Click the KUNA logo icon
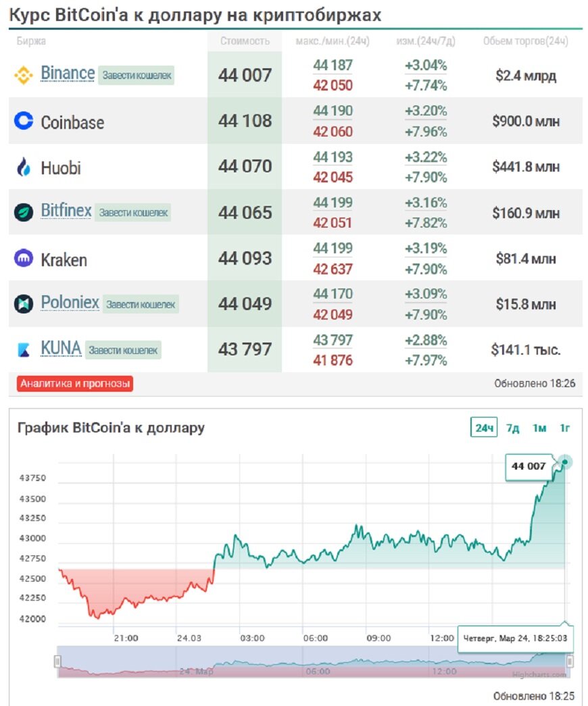Screen dimensions: 588x706 [24, 349]
